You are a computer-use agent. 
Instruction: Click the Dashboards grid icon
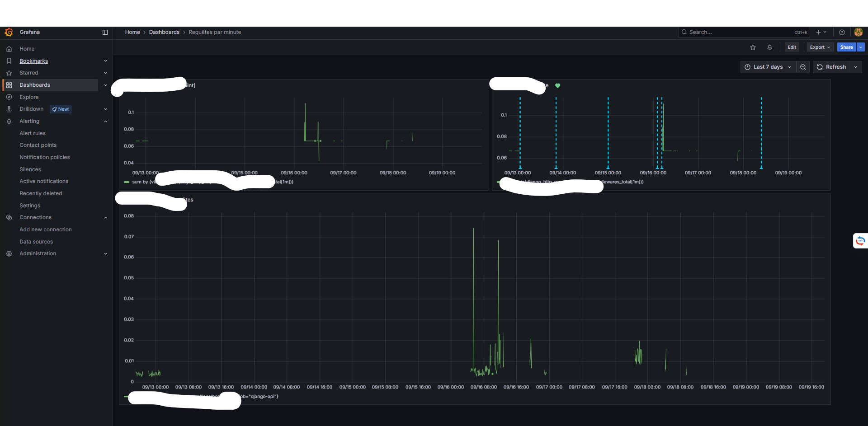[x=9, y=85]
